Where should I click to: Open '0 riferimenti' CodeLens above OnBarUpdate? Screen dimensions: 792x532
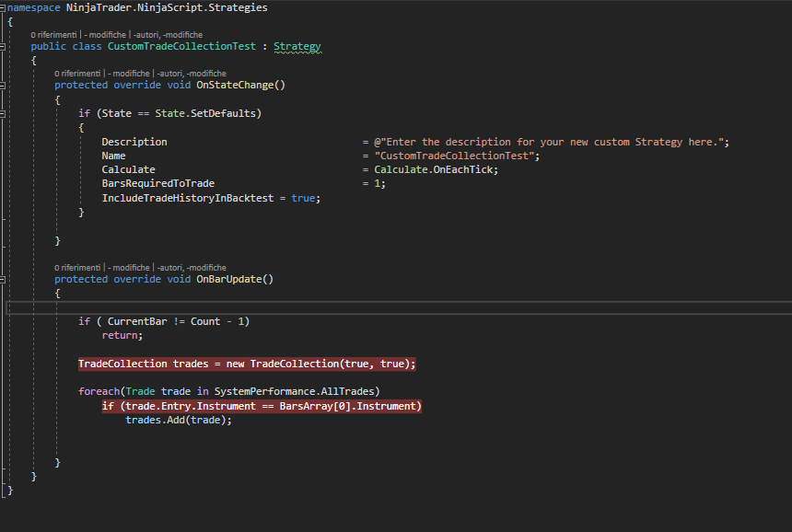pos(77,268)
